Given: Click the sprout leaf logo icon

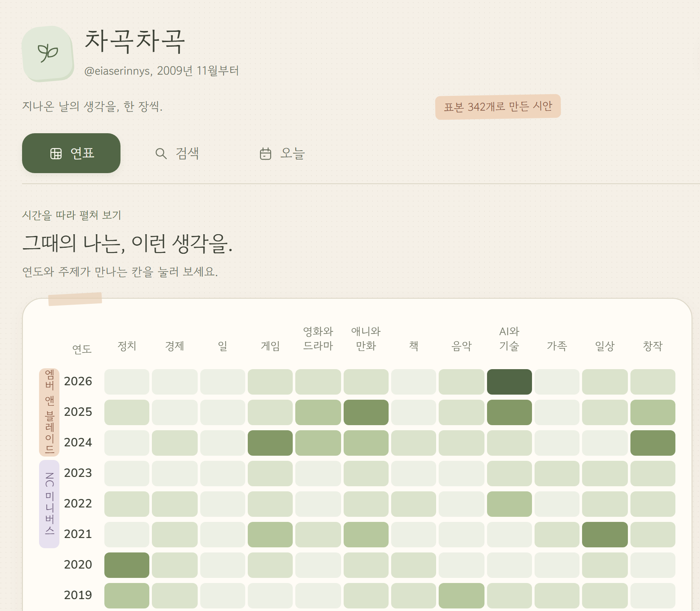Looking at the screenshot, I should 48,53.
